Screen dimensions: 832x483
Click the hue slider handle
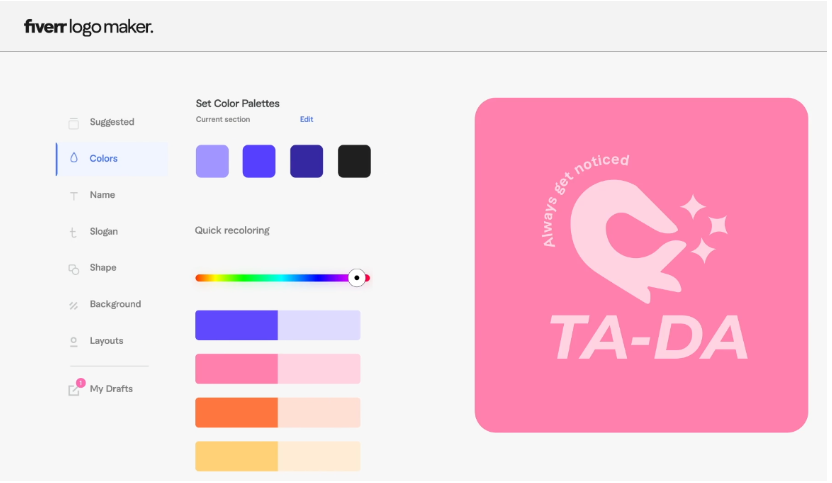[357, 278]
